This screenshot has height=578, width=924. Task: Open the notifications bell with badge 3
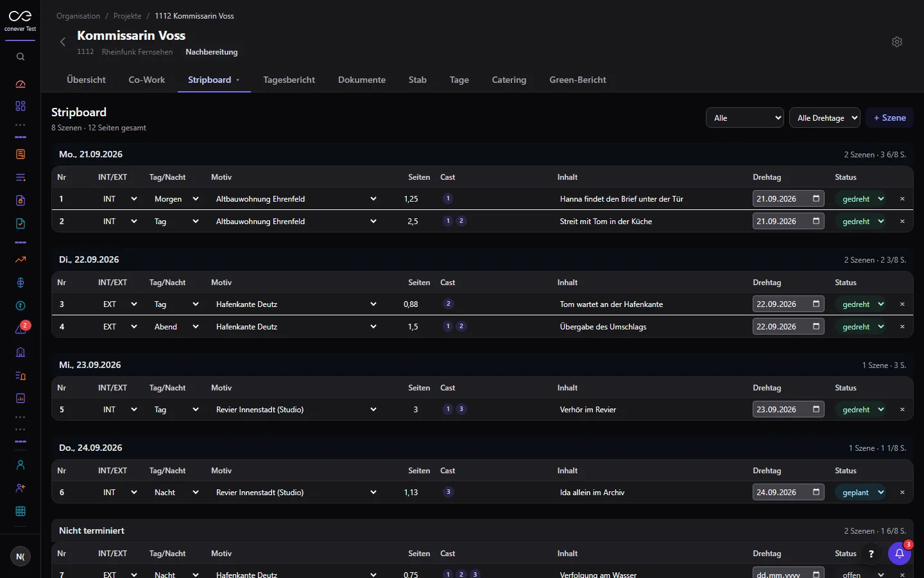(900, 554)
